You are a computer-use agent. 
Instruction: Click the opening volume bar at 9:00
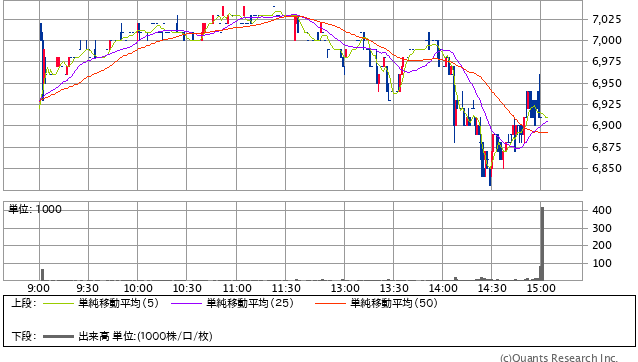(x=42, y=275)
